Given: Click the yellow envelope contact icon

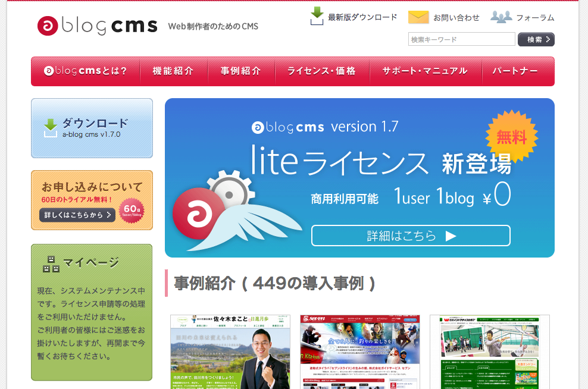Looking at the screenshot, I should [418, 17].
